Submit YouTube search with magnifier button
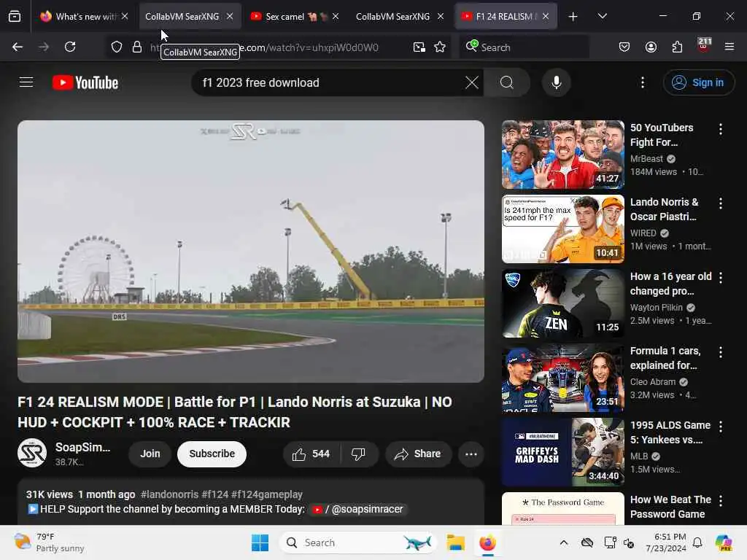The image size is (747, 560). [x=507, y=82]
